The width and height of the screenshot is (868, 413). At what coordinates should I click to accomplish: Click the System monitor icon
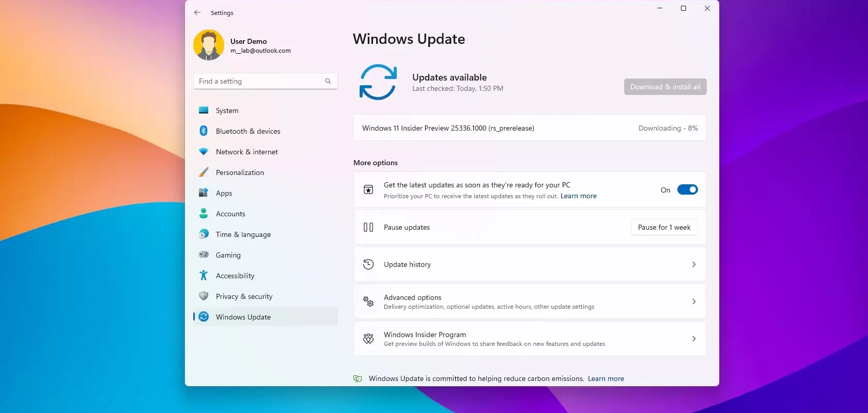[204, 110]
